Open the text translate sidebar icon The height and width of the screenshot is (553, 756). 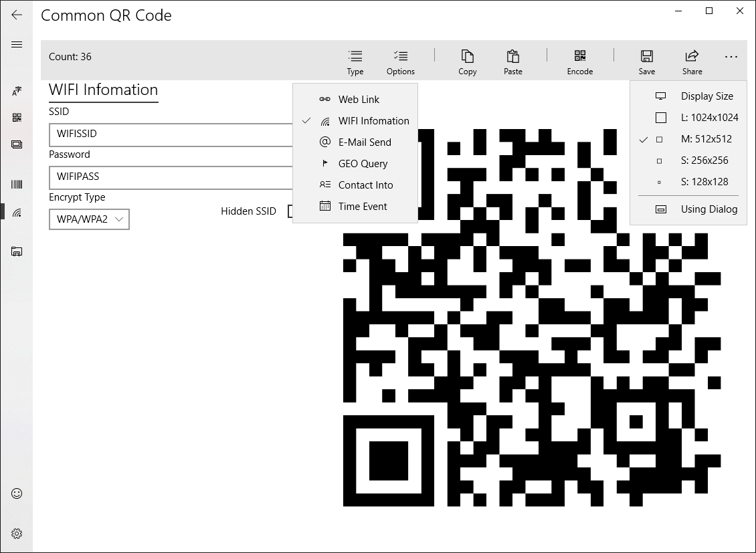[x=17, y=90]
